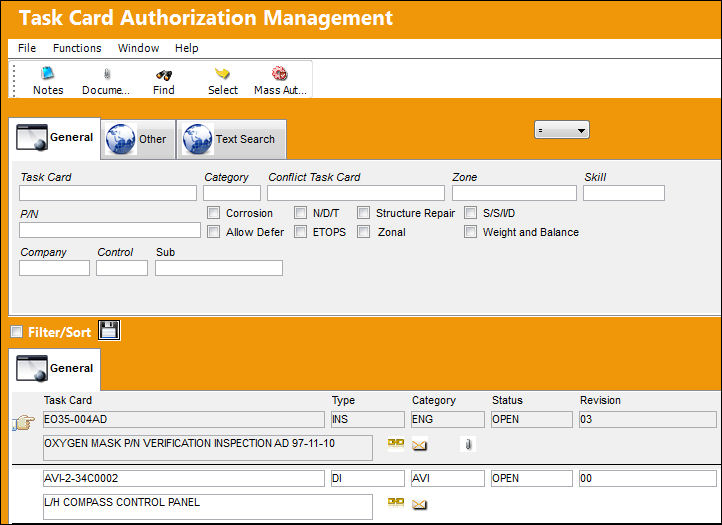Click the P/N input field

tap(110, 230)
